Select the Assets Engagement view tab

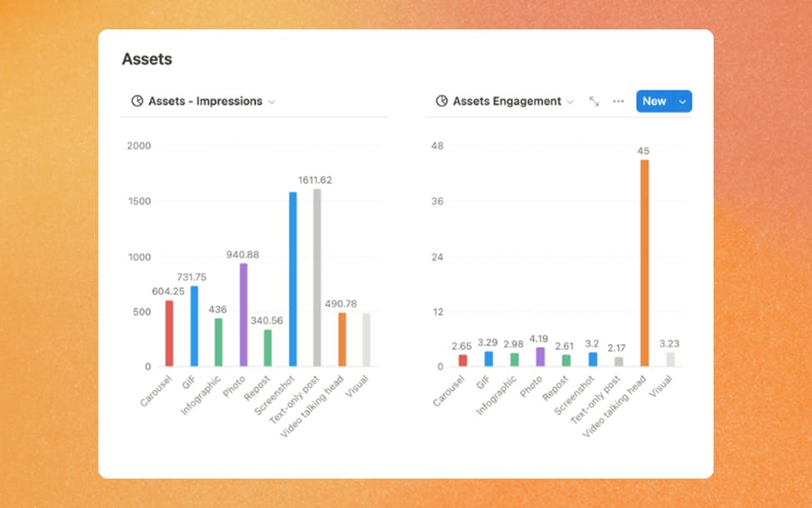click(505, 101)
